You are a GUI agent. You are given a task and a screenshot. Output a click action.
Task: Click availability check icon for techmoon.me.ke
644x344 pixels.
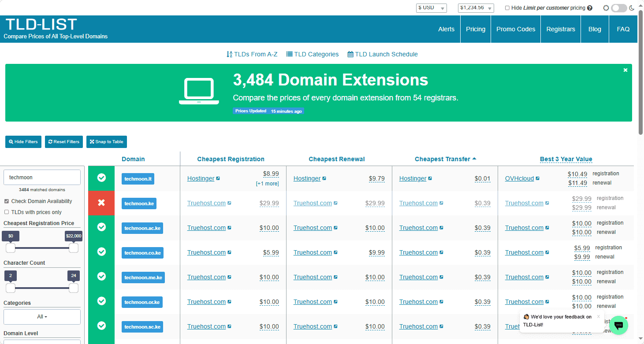[101, 276]
